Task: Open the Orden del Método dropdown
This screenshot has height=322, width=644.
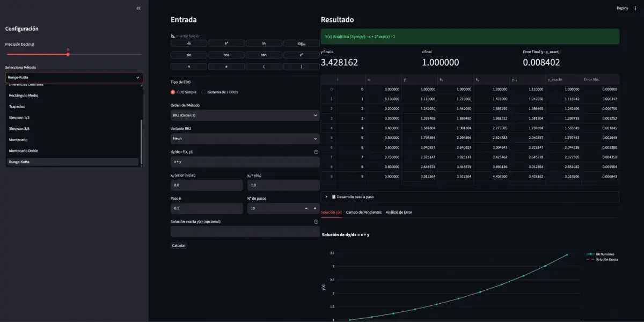Action: tap(245, 115)
